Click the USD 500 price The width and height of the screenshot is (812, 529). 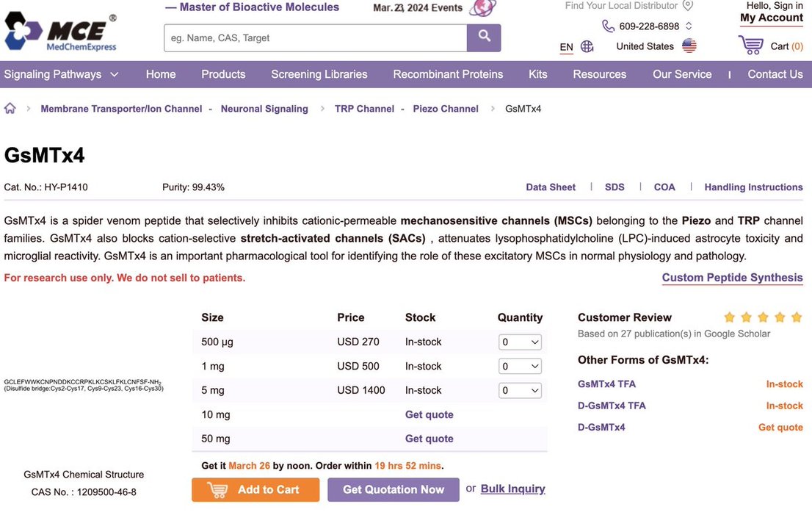click(x=358, y=367)
